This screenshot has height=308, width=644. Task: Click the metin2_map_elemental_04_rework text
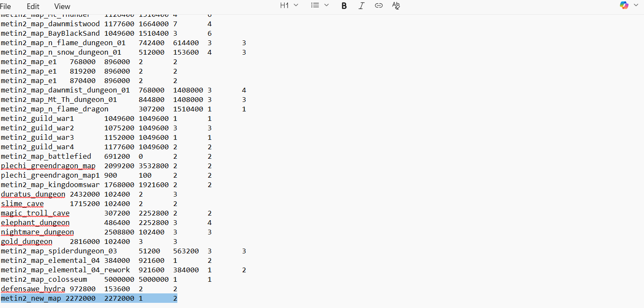65,270
